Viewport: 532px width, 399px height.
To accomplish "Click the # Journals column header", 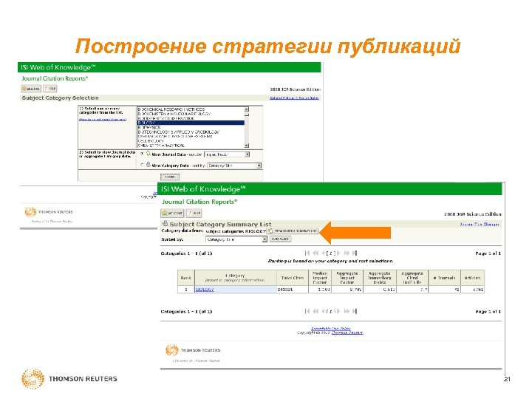I will click(x=445, y=278).
